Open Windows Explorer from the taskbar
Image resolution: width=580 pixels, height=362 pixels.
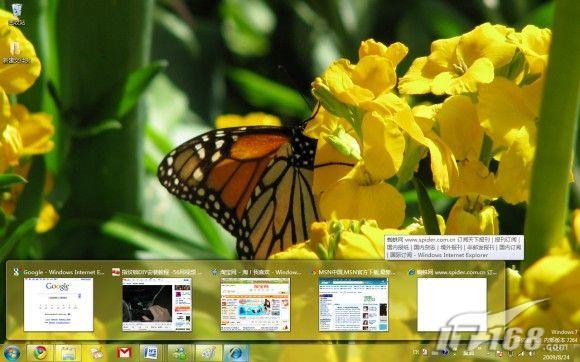tap(68, 353)
